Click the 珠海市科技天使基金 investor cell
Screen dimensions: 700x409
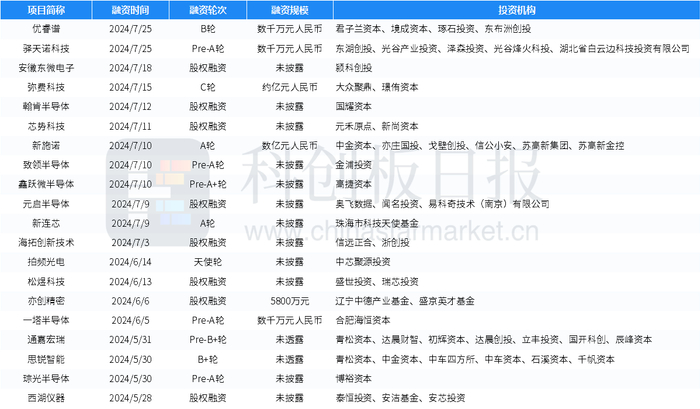(x=377, y=223)
